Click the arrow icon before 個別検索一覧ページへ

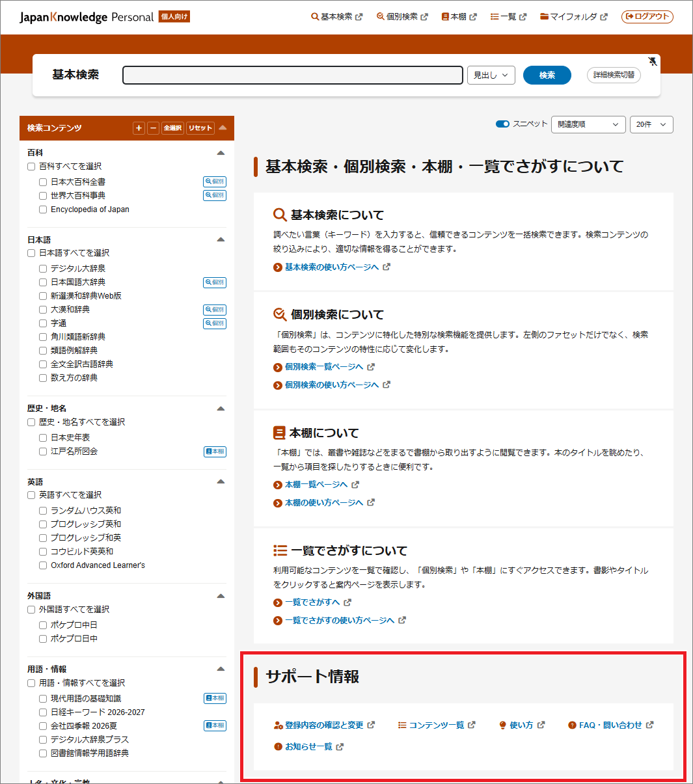[x=278, y=367]
